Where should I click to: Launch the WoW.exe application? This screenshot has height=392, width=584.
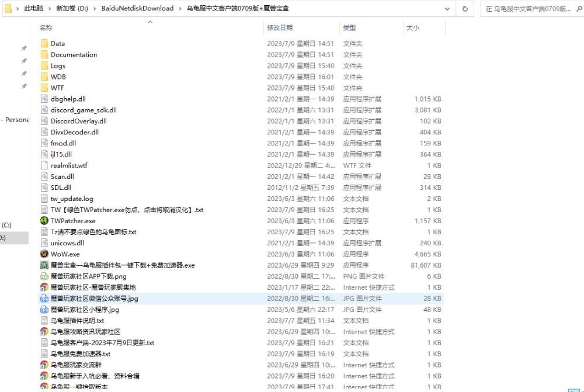[x=65, y=254]
